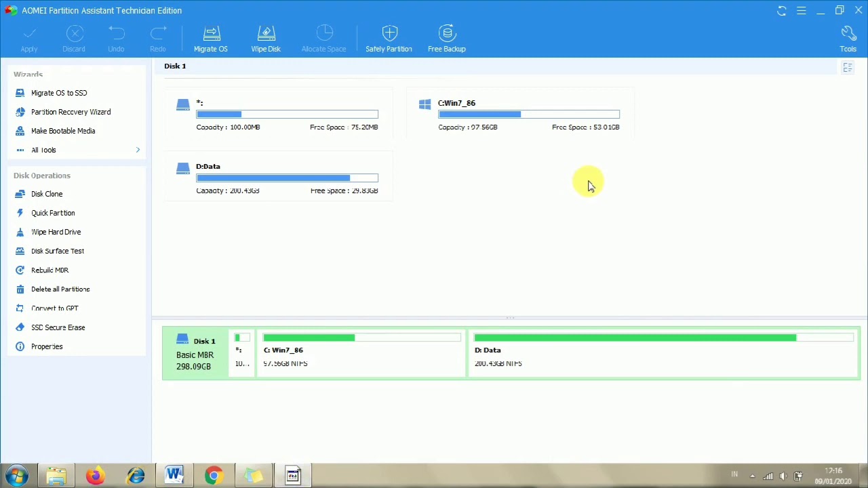
Task: Select Disk 1 Basic MBR block
Action: (x=196, y=353)
